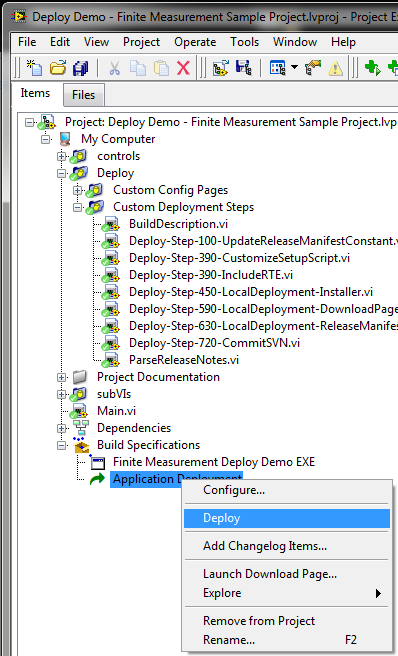Click the Resolve Conflicts toolbar icon
This screenshot has width=398, height=656.
pos(221,68)
